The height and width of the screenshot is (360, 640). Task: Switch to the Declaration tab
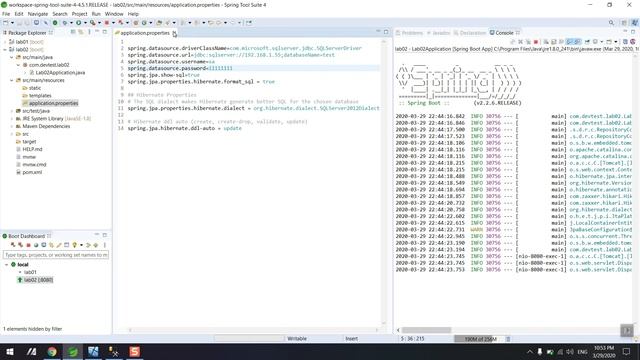pos(470,33)
